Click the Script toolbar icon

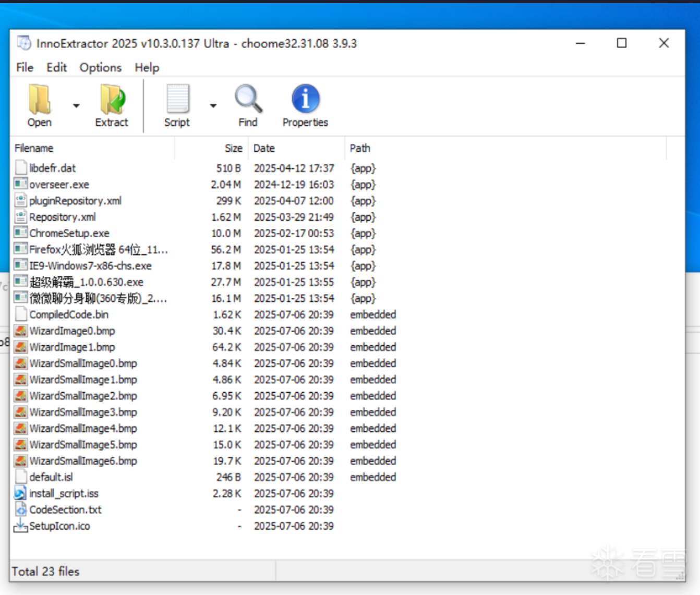(x=177, y=99)
